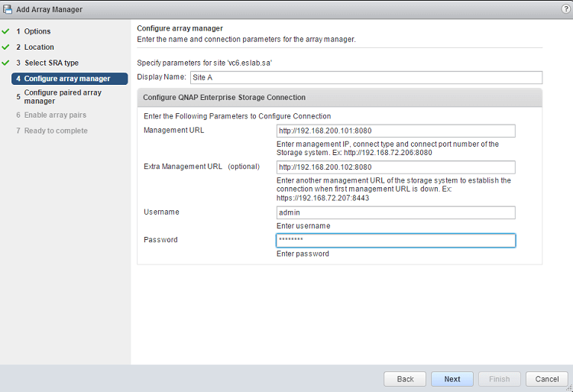Focus the Password field
Viewport: 573px width, 392px height.
[396, 240]
